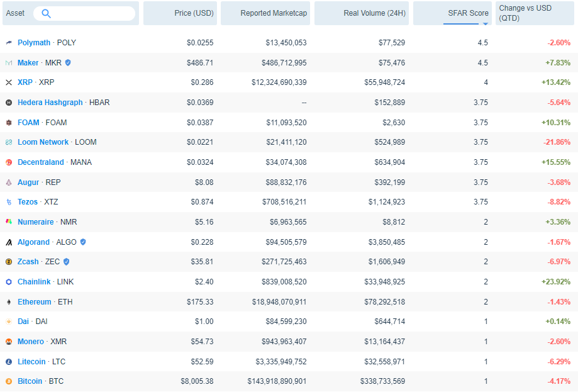Open the Decentraland asset link
The image size is (578, 392).
pos(41,162)
